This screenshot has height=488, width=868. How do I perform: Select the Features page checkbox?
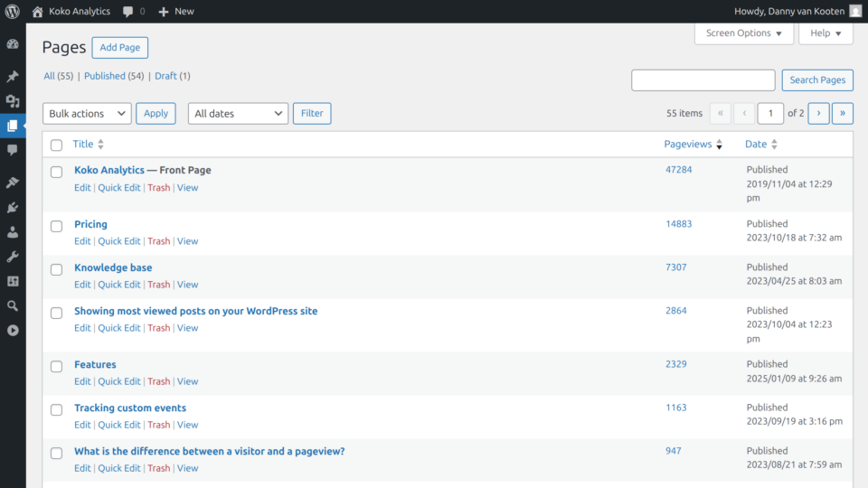(56, 366)
